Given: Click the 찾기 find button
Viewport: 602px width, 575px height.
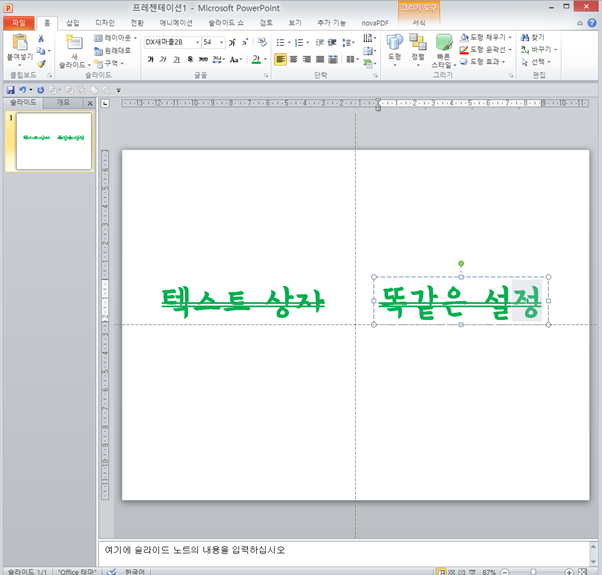Looking at the screenshot, I should (533, 38).
